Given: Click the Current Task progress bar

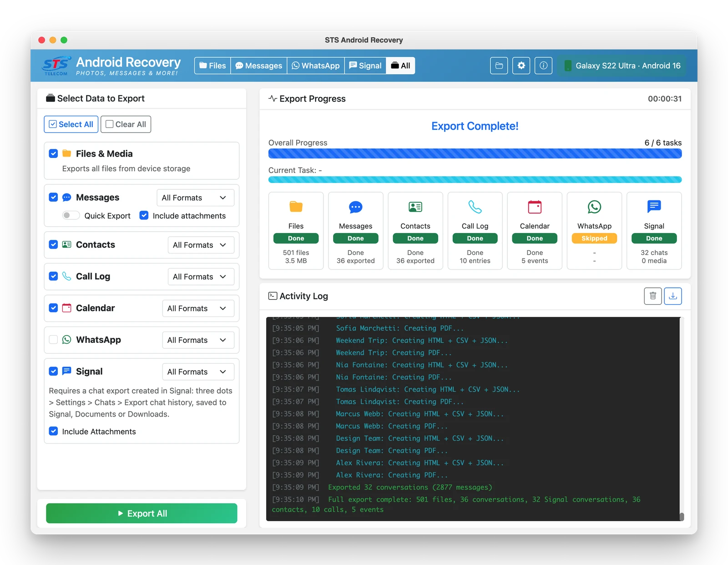Looking at the screenshot, I should [475, 179].
